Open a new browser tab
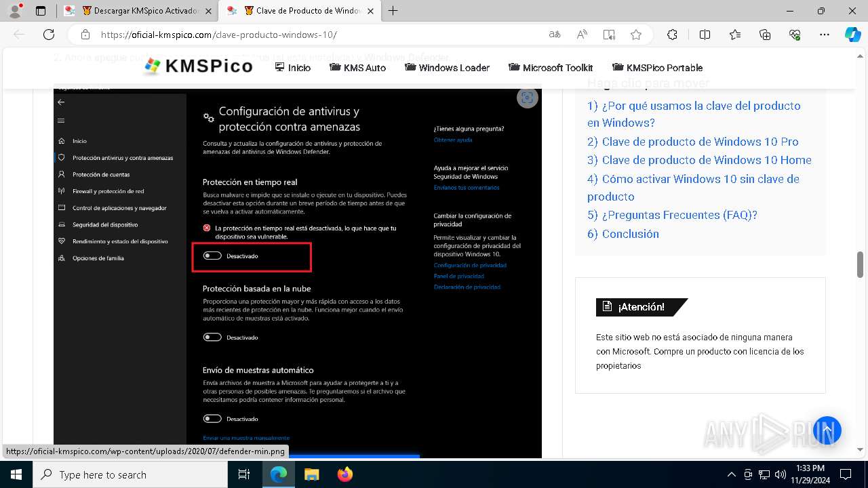 pyautogui.click(x=393, y=11)
